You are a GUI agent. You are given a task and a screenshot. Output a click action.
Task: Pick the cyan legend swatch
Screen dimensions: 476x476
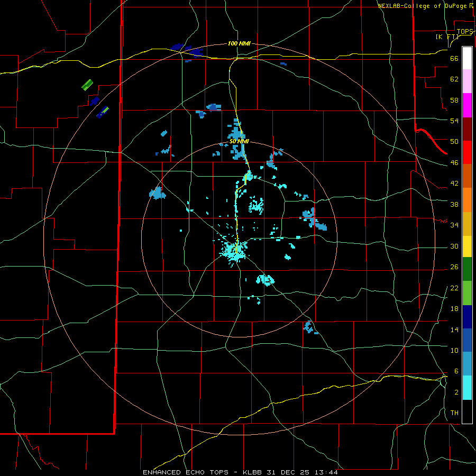[467, 388]
